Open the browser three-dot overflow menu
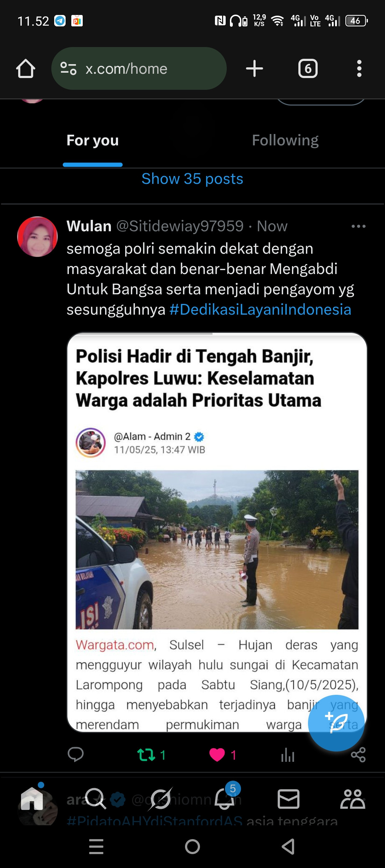The image size is (385, 868). coord(359,68)
